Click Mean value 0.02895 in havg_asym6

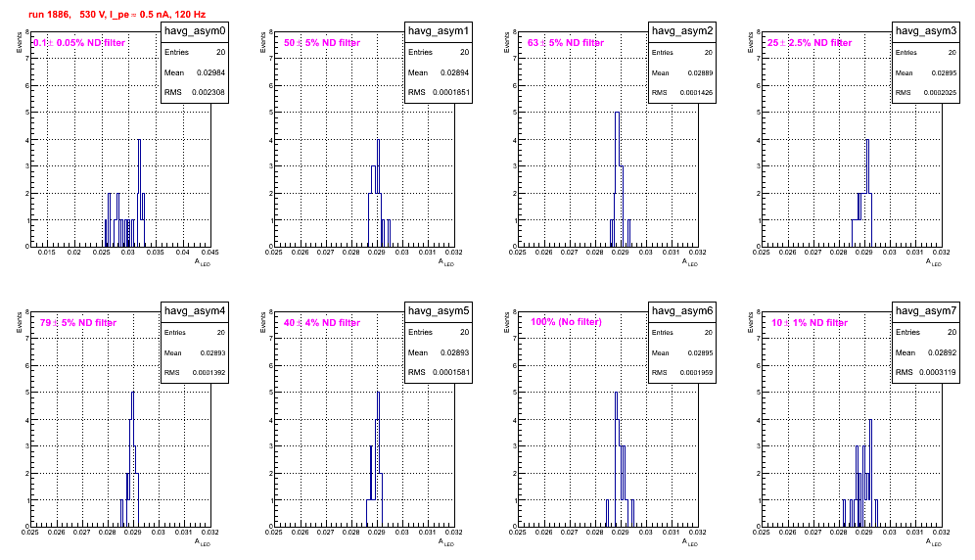pyautogui.click(x=700, y=352)
